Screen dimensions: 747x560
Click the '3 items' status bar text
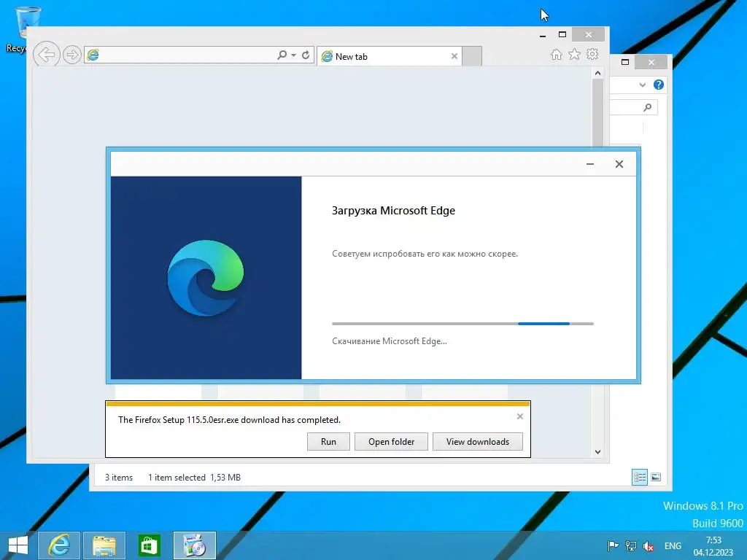[x=119, y=477]
